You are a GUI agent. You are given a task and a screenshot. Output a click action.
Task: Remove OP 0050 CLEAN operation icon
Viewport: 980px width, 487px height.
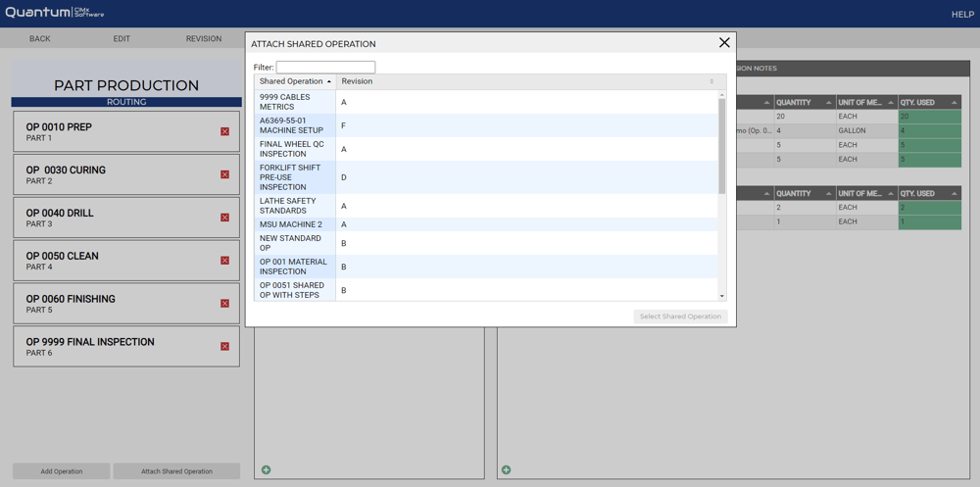(x=224, y=261)
